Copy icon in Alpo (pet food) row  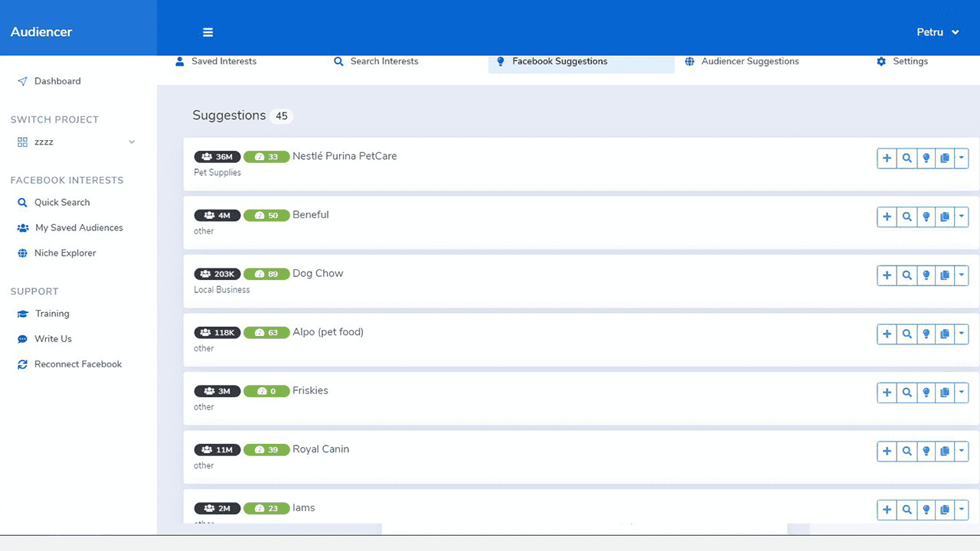(x=944, y=334)
